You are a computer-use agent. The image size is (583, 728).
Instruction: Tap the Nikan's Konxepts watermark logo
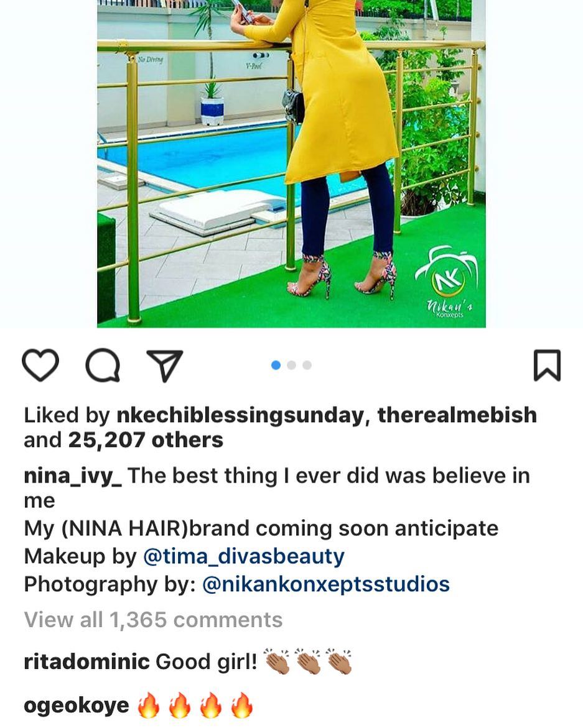coord(446,282)
